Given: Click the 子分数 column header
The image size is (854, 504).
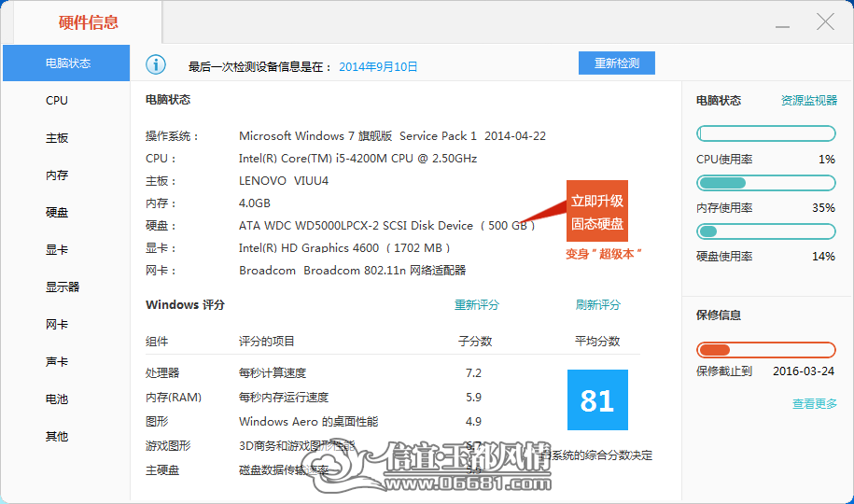Looking at the screenshot, I should point(475,341).
